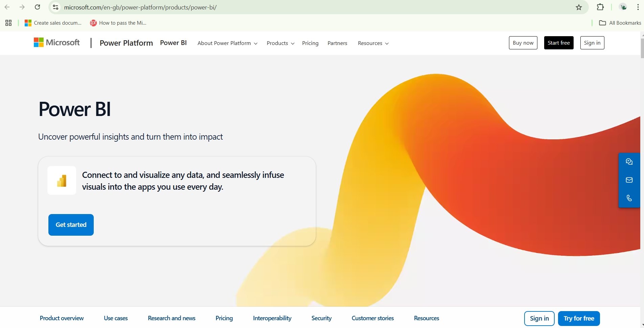This screenshot has width=644, height=328.
Task: Click Sign in in the top header
Action: click(592, 43)
